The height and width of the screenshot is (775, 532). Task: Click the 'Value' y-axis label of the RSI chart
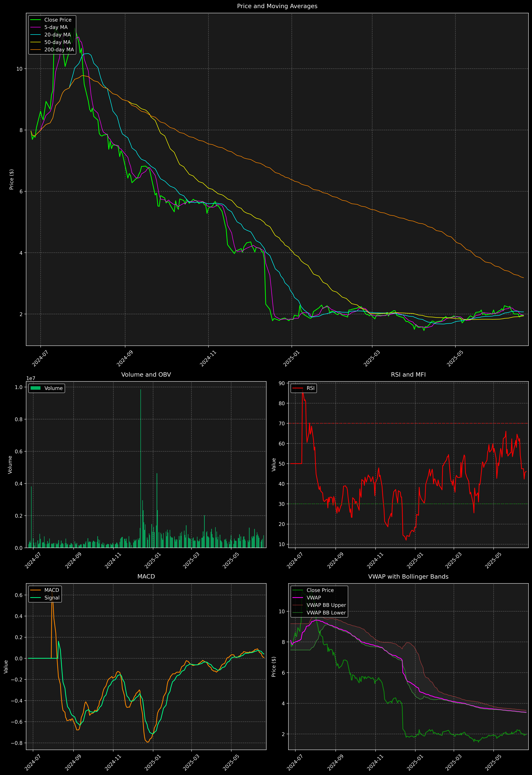(274, 464)
